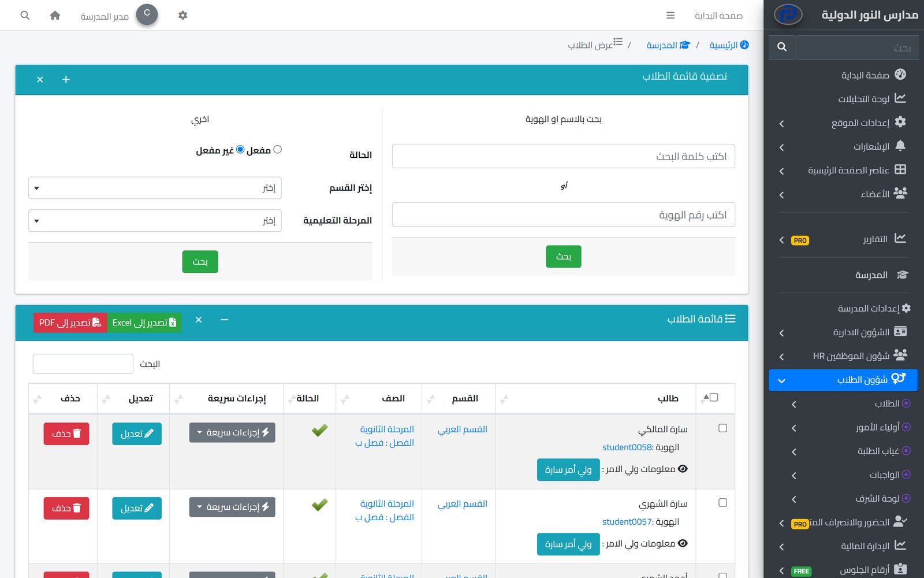
Task: Open صفحة البداية in sidebar
Action: coord(844,75)
